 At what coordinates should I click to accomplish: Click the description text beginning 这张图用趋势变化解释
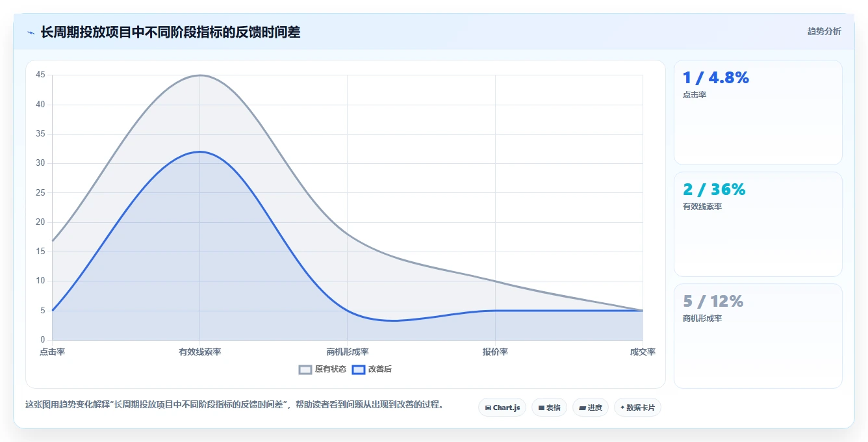coord(236,404)
